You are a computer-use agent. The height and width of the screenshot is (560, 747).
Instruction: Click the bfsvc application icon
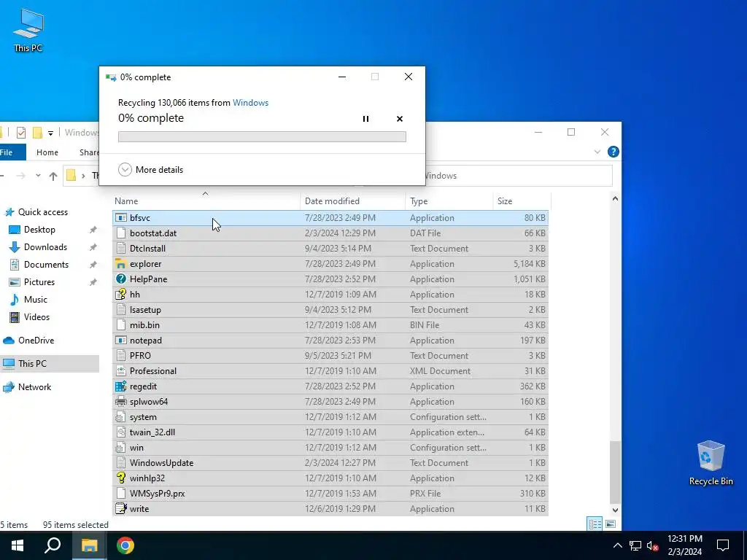pos(121,217)
